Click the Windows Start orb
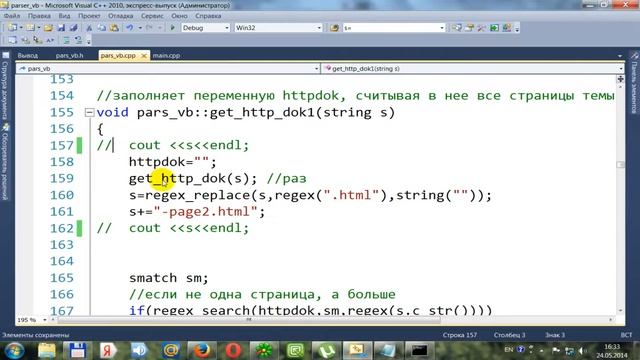The image size is (640, 360). (x=15, y=350)
